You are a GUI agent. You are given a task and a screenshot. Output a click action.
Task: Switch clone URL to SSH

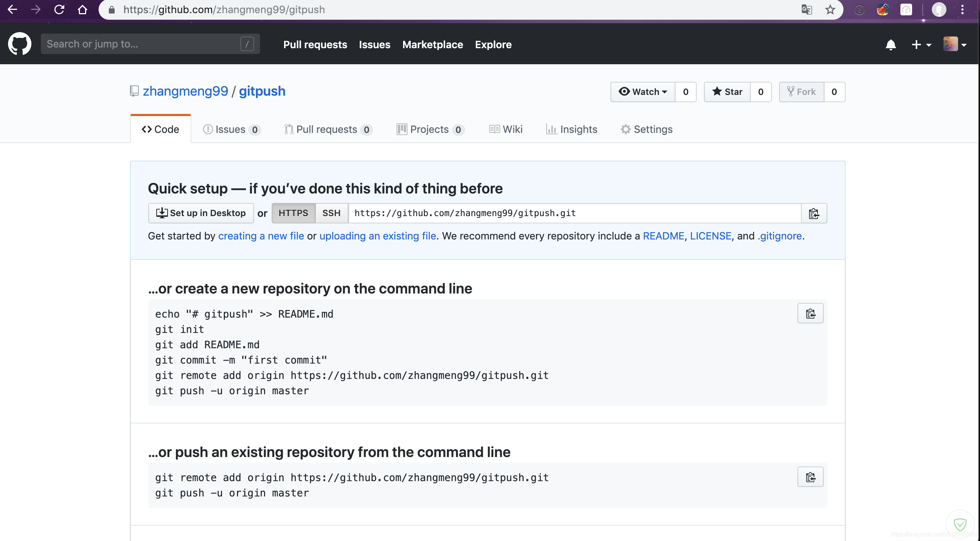(x=332, y=213)
